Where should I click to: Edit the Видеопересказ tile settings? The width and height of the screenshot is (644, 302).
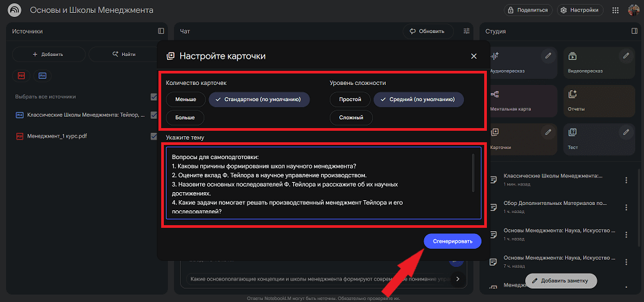(x=626, y=56)
